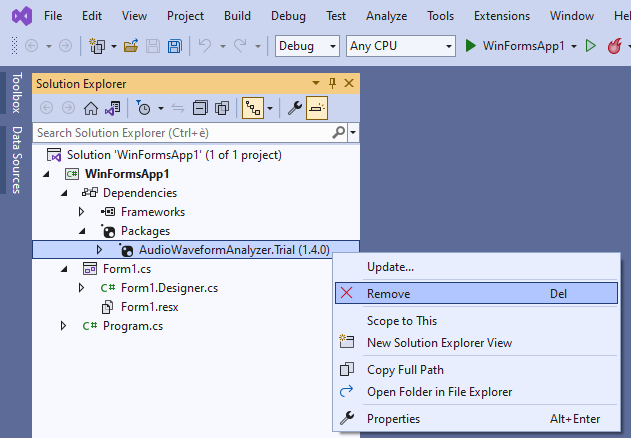
Task: Select Remove from the context menu
Action: pyautogui.click(x=388, y=294)
